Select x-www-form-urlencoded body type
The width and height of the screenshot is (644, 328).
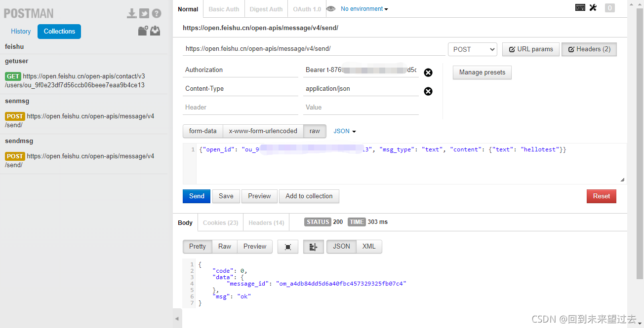(x=263, y=131)
